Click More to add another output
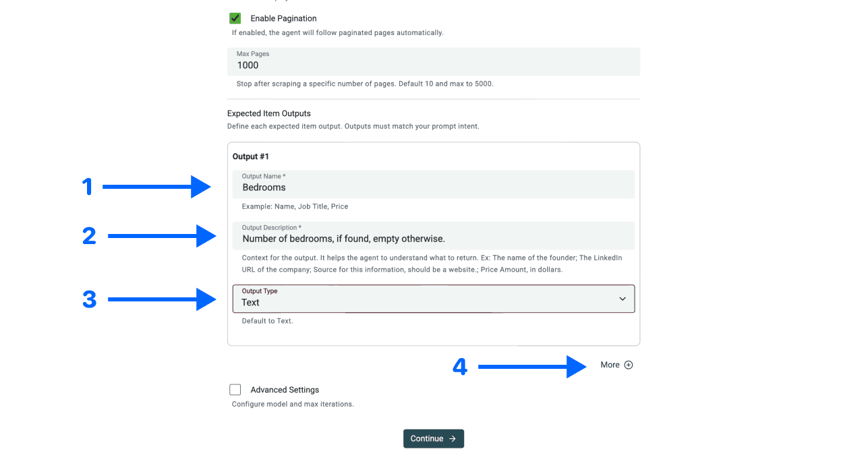Image resolution: width=868 pixels, height=472 pixels. [x=608, y=364]
